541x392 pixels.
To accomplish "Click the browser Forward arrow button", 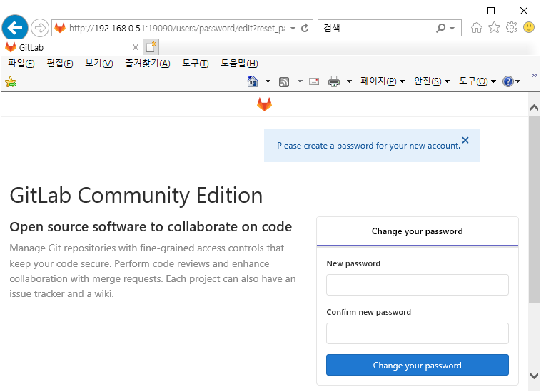I will point(40,28).
